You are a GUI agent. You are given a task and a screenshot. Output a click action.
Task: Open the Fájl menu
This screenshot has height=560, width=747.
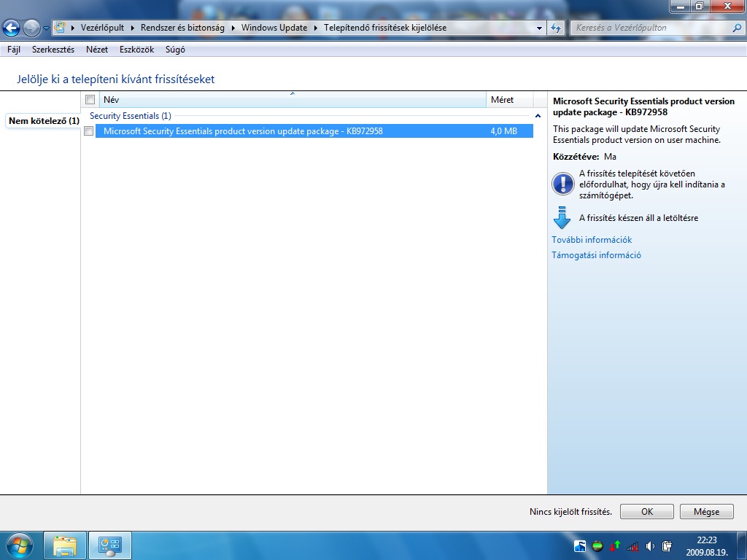14,50
